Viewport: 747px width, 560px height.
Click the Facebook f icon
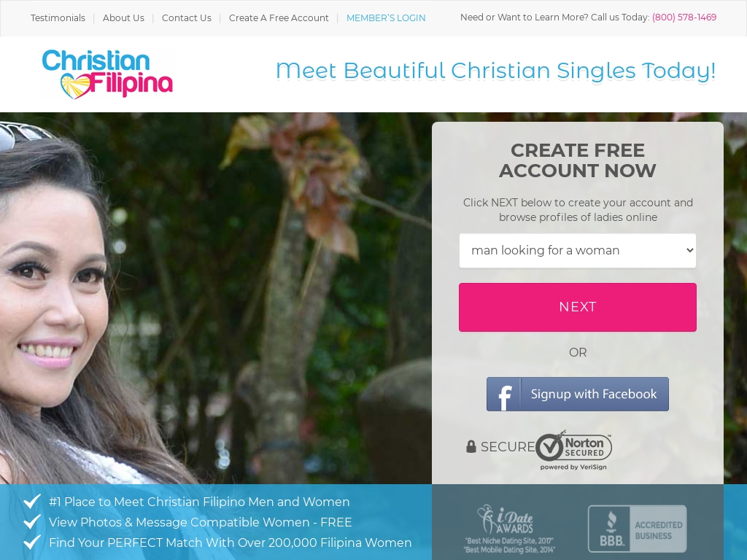[505, 394]
